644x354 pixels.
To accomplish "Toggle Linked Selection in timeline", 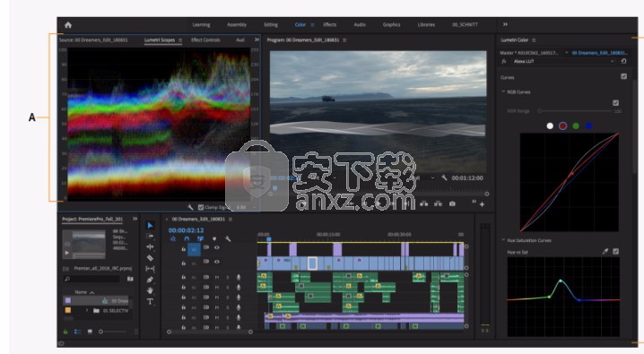I will [x=200, y=238].
